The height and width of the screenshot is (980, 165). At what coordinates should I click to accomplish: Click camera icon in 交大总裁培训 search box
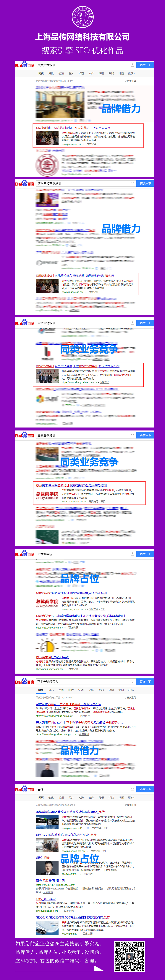[132, 65]
